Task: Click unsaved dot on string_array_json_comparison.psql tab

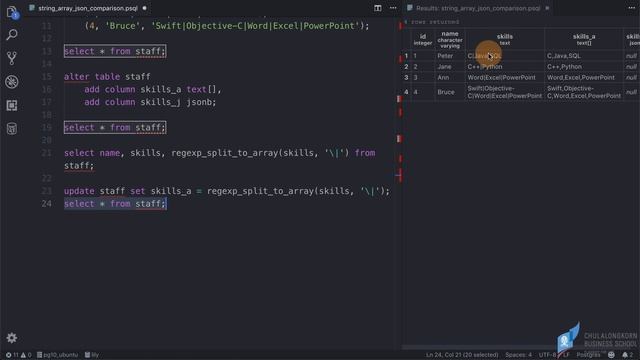Action: coord(144,8)
